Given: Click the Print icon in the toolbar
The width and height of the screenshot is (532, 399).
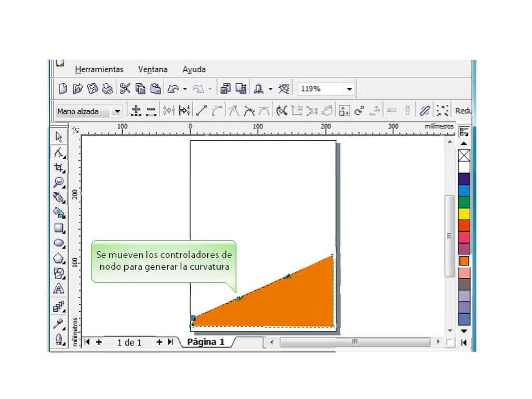Looking at the screenshot, I should (x=108, y=88).
